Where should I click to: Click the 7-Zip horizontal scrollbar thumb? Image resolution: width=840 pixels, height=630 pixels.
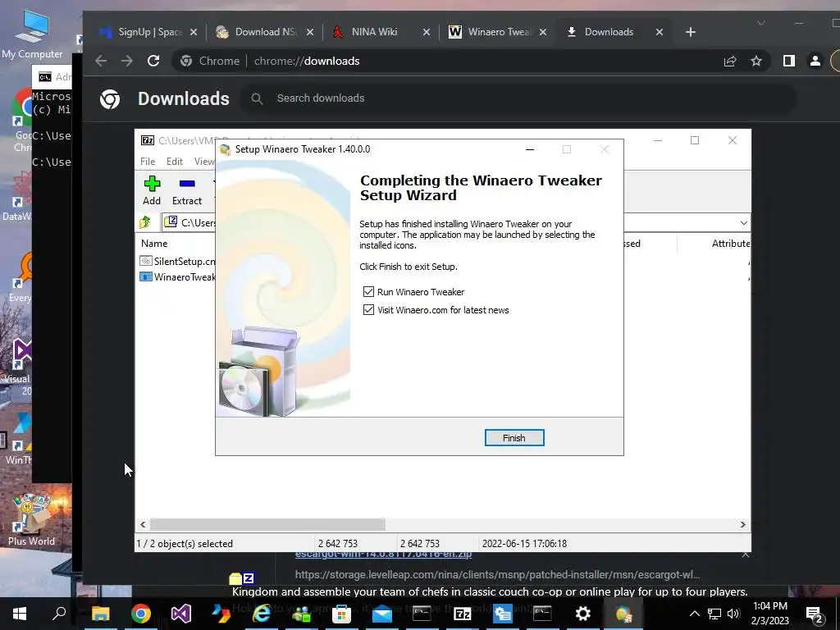click(267, 524)
